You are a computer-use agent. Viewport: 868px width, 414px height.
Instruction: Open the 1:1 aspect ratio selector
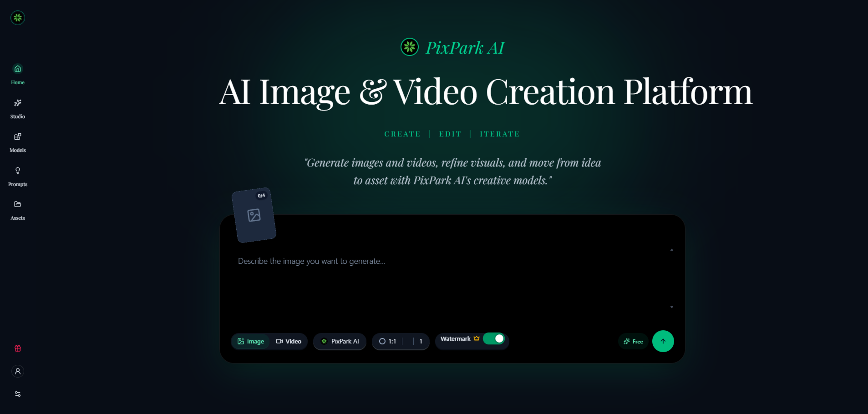(x=387, y=341)
